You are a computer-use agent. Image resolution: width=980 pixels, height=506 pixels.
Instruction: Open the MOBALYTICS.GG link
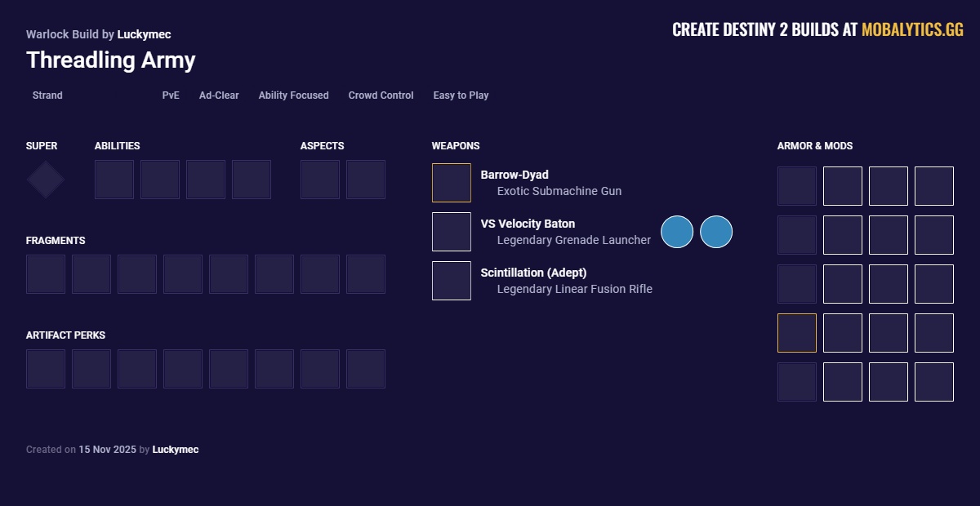point(912,30)
